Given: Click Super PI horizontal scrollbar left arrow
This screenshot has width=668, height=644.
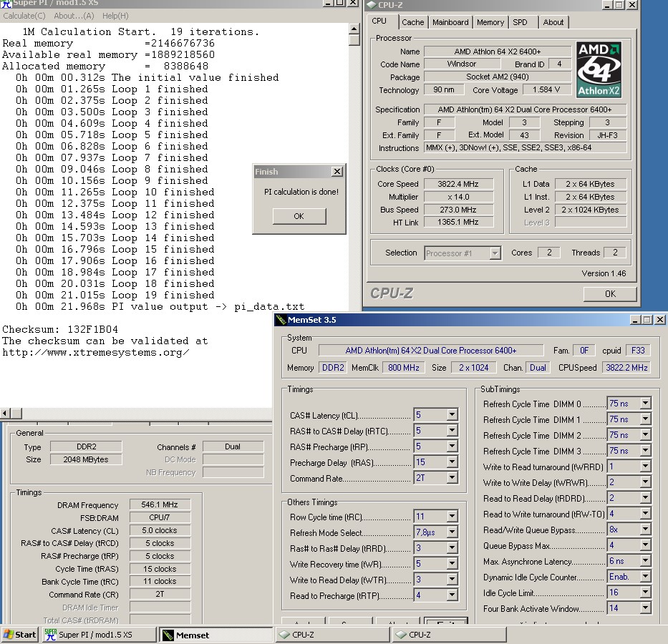Looking at the screenshot, I should 5,414.
